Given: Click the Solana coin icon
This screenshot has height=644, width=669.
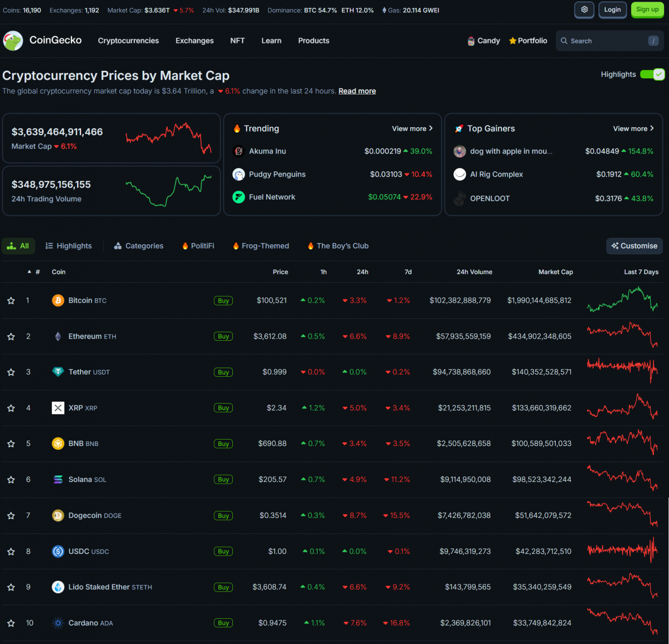Looking at the screenshot, I should coord(58,480).
